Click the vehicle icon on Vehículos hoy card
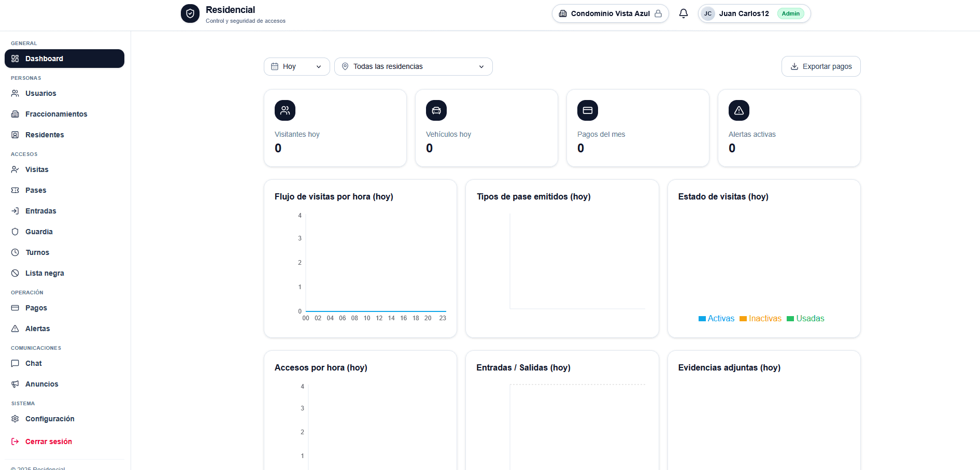Screen dimensions: 980x470 click(x=436, y=110)
